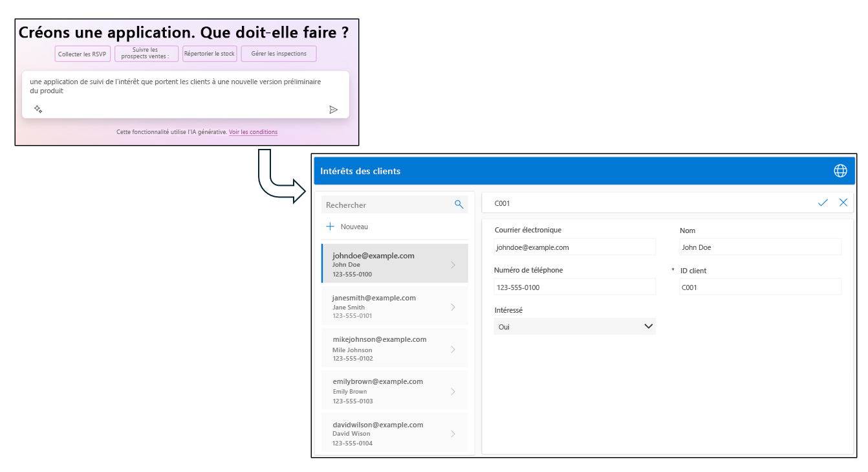Choose the Collecter les RSVP suggestion
868x472 pixels.
(x=82, y=54)
